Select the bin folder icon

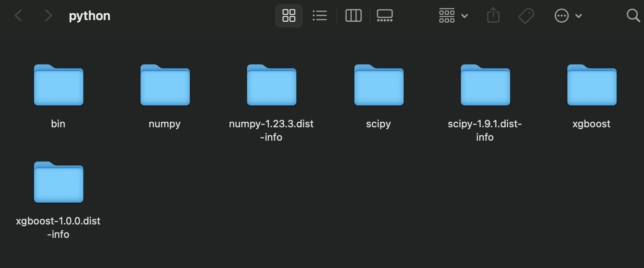coord(59,85)
